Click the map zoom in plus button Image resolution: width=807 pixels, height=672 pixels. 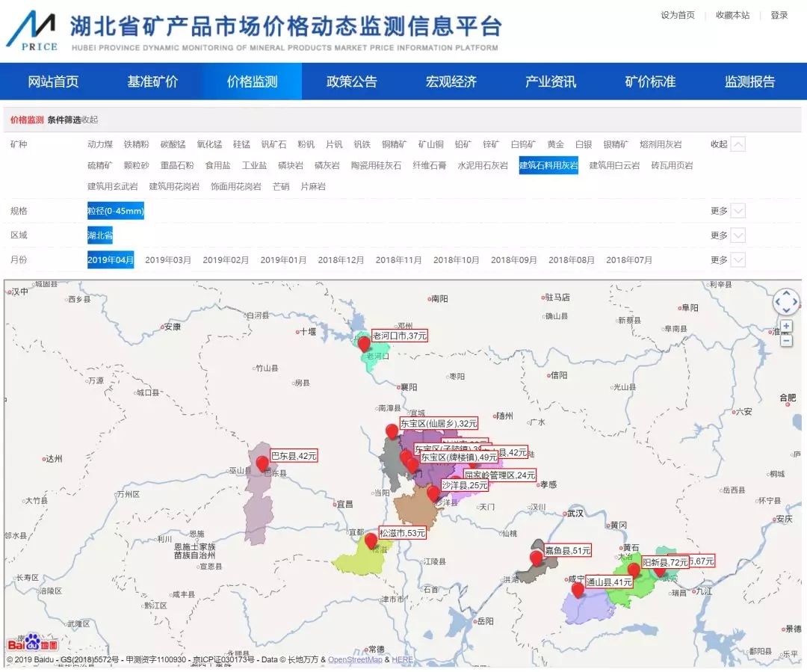[786, 327]
